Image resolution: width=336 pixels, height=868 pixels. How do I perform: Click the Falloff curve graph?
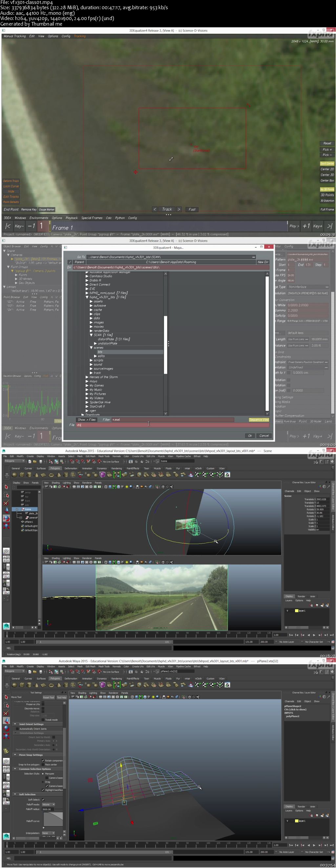[x=53, y=819]
